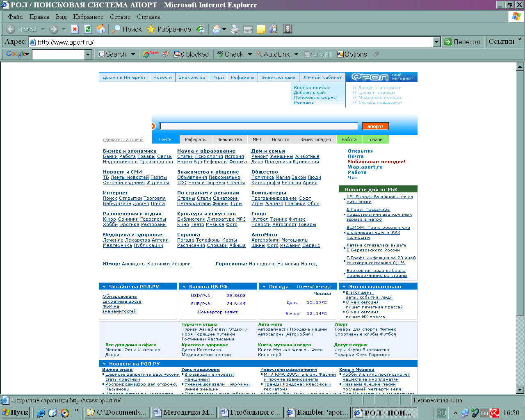Open the Справка menu
This screenshot has height=420, width=525.
tap(148, 17)
